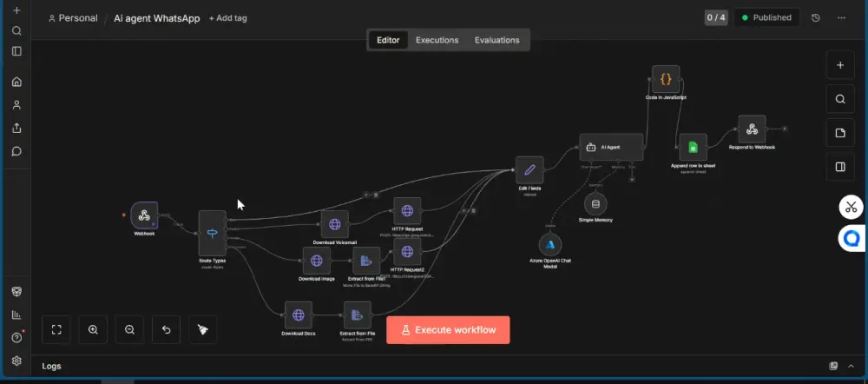The width and height of the screenshot is (868, 384).
Task: Click the undo arrow canvas button
Action: point(166,329)
